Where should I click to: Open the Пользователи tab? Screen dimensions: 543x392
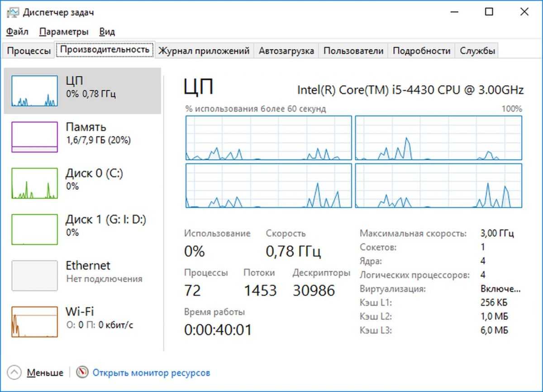[x=353, y=51]
